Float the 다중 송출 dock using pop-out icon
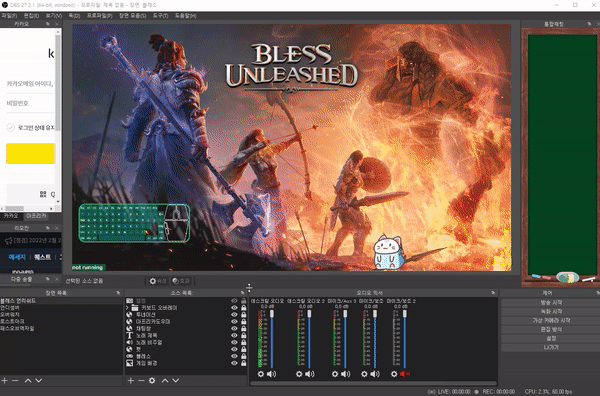The height and width of the screenshot is (396, 600). click(48, 279)
